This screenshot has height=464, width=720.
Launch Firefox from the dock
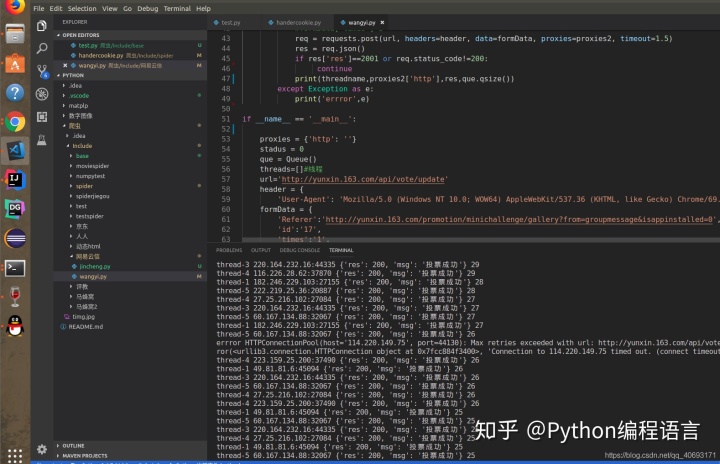click(x=15, y=6)
